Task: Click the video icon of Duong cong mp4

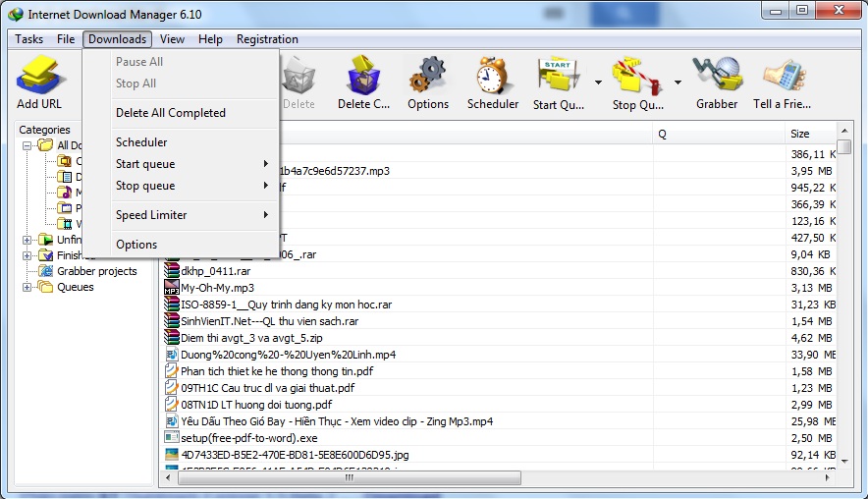Action: pyautogui.click(x=172, y=355)
